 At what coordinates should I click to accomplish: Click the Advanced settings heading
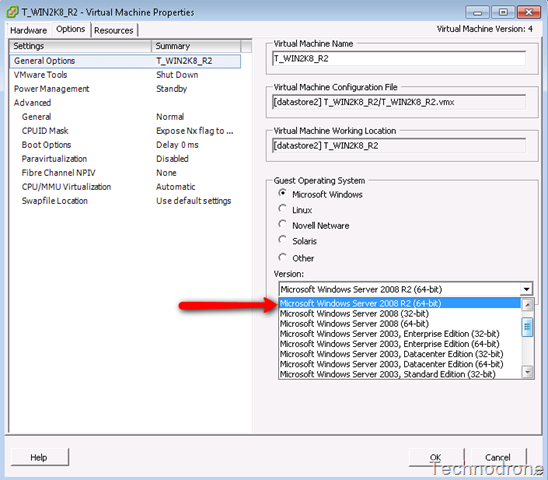pyautogui.click(x=33, y=103)
